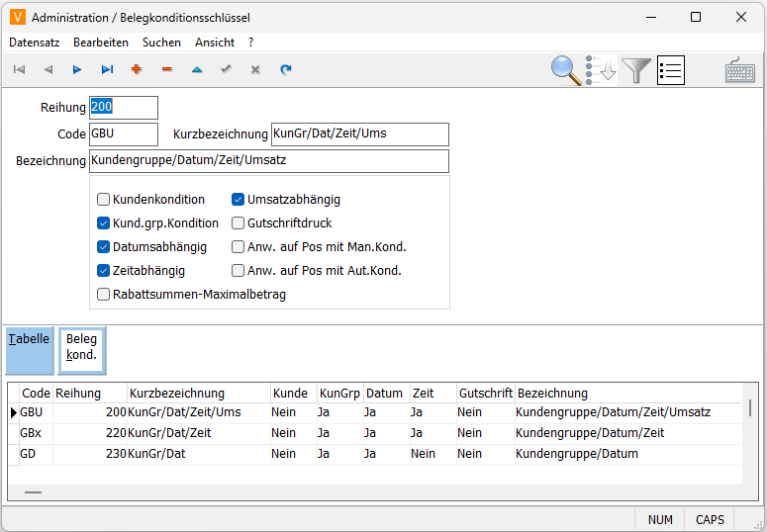Delete record using red minus icon
This screenshot has height=532, width=767.
pyautogui.click(x=166, y=70)
